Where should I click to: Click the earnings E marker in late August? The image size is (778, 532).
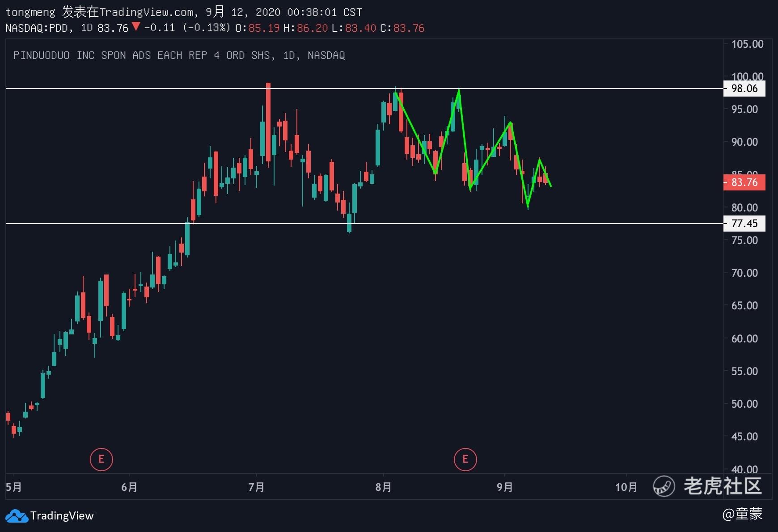[x=465, y=459]
